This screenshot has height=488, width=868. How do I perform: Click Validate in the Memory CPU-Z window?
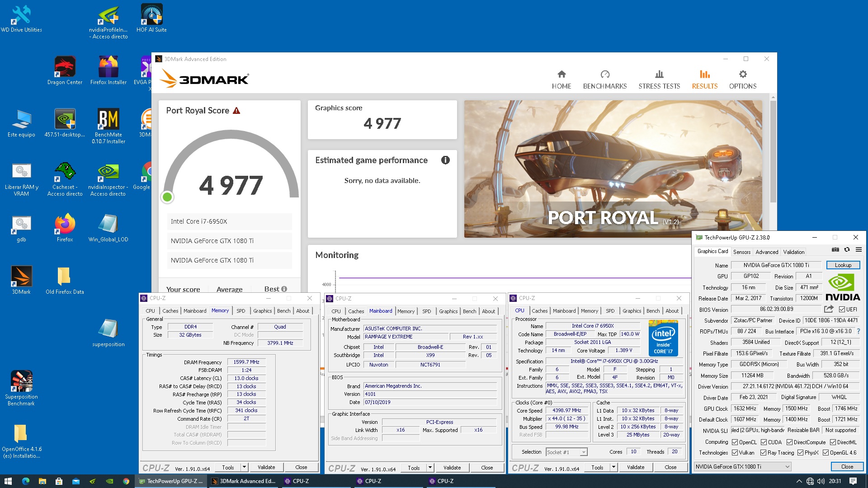coord(266,467)
